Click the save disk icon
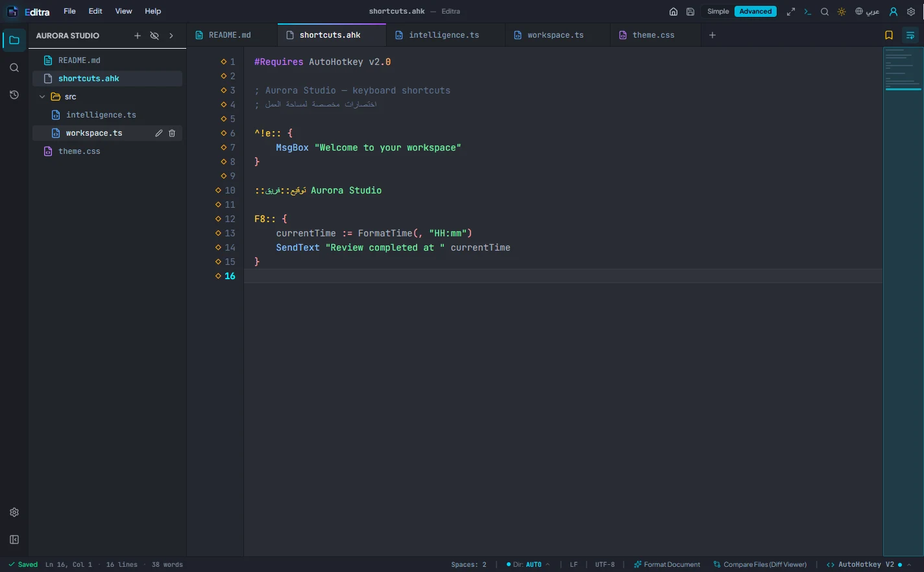This screenshot has height=572, width=924. (690, 12)
